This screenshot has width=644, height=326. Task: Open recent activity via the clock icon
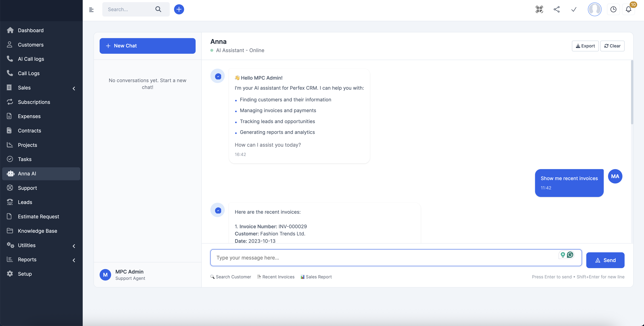613,9
